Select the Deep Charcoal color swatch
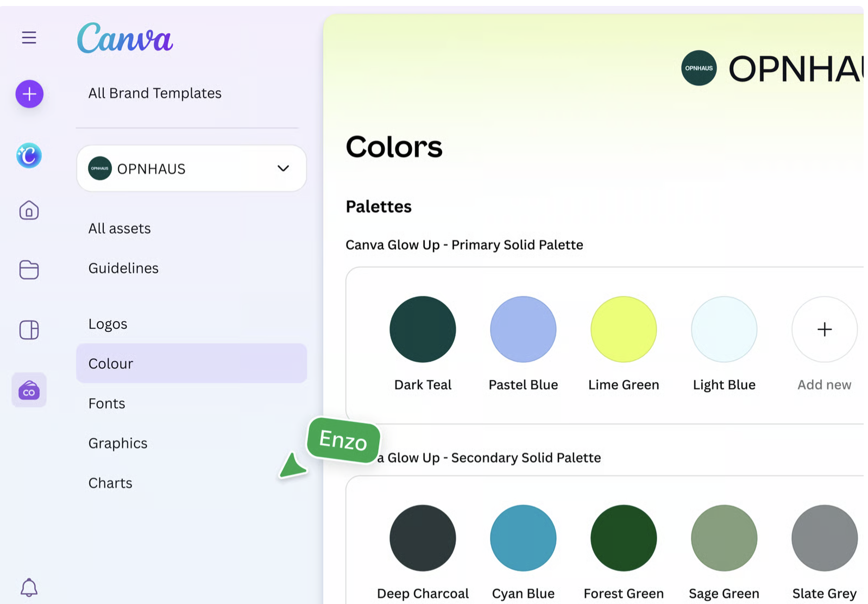This screenshot has height=604, width=868. [x=423, y=538]
